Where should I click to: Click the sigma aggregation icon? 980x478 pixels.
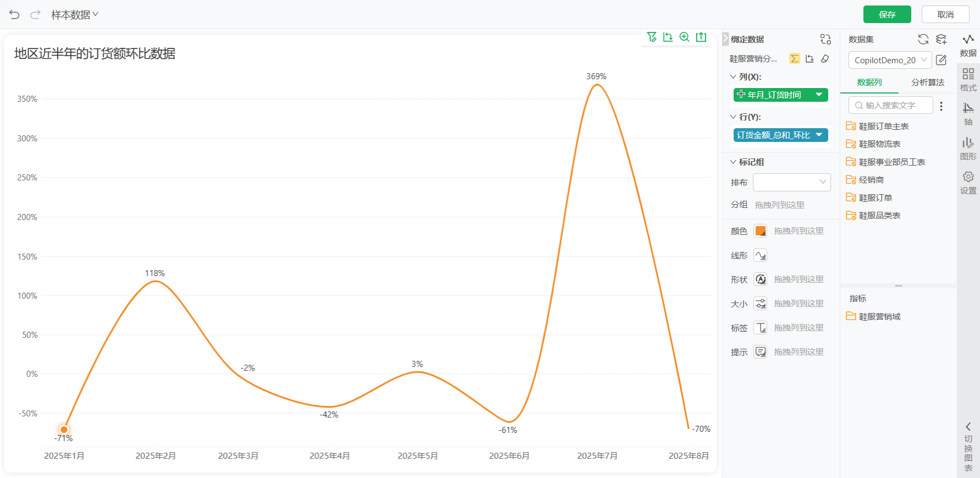pos(794,59)
